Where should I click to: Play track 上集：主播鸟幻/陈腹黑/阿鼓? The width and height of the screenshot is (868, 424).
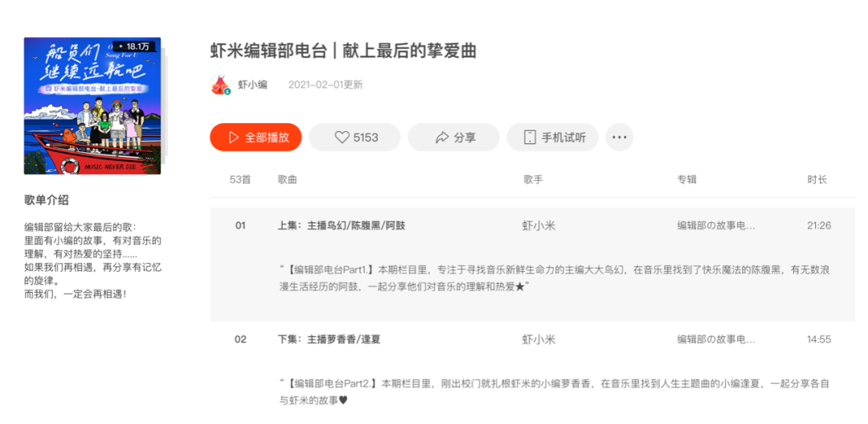[x=342, y=225]
